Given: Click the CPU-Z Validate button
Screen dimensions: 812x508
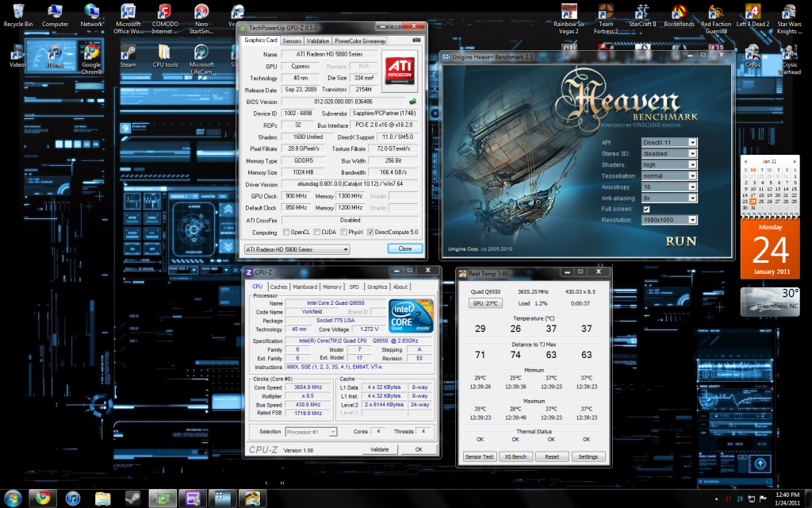Looking at the screenshot, I should (380, 449).
